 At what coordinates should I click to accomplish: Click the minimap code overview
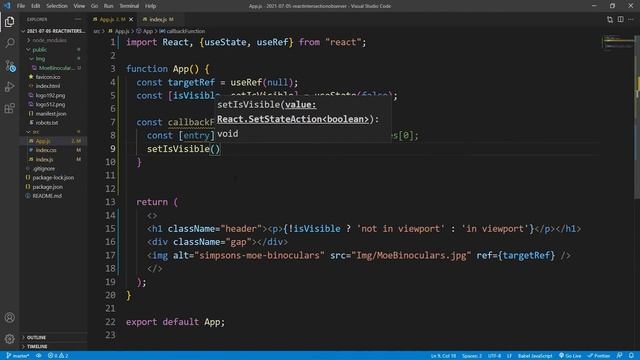(618, 42)
